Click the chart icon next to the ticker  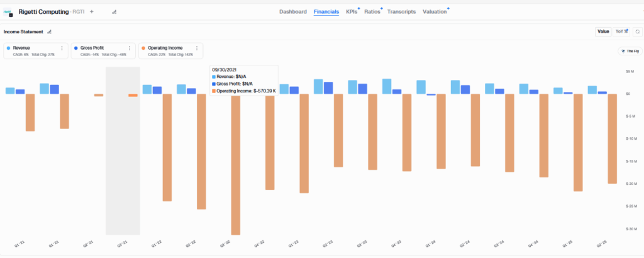click(114, 12)
